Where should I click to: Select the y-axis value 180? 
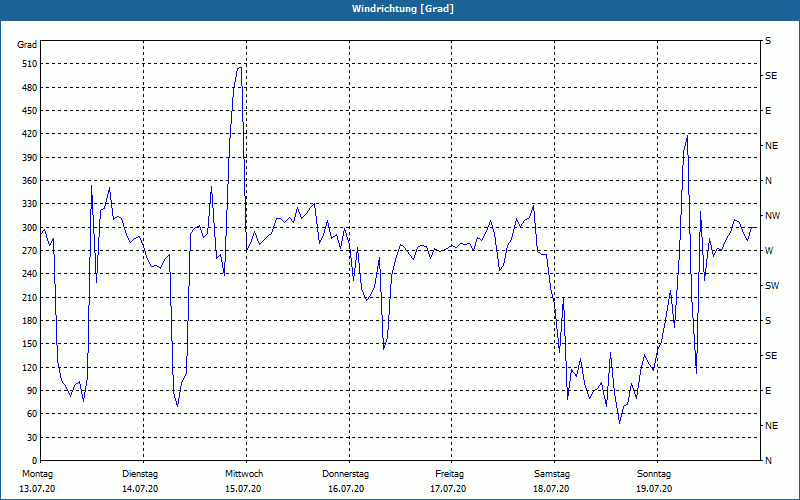[x=30, y=321]
